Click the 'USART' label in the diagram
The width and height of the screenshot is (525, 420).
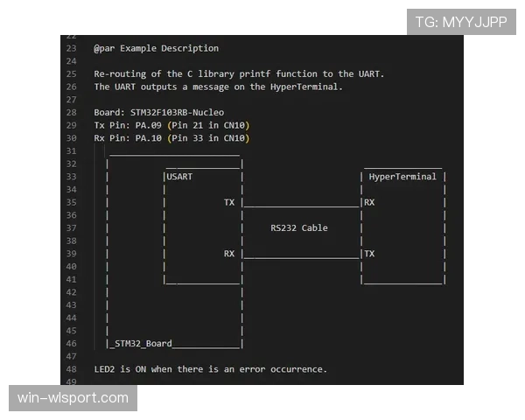pos(179,177)
